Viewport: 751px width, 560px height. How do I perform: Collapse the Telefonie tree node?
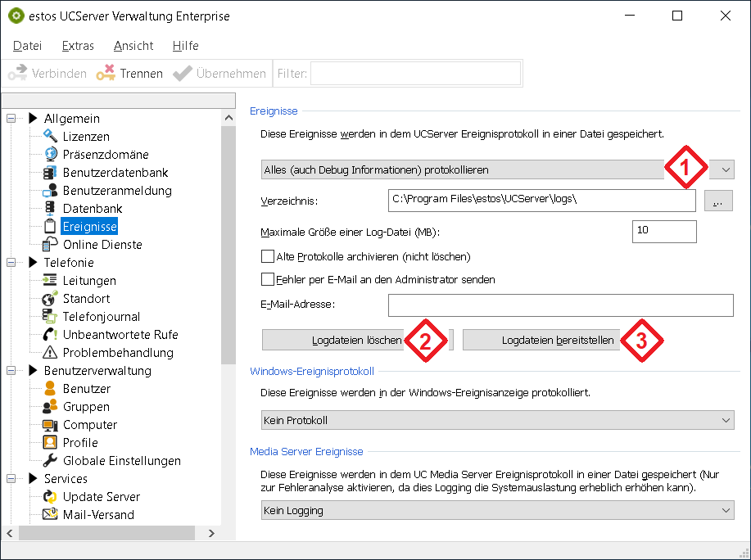11,263
